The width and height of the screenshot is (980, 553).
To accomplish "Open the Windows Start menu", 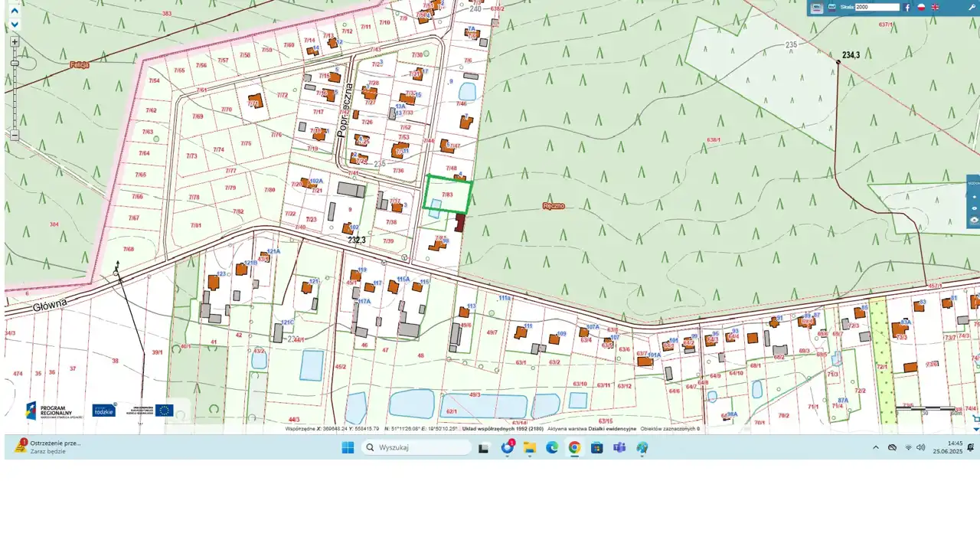I will (x=348, y=448).
